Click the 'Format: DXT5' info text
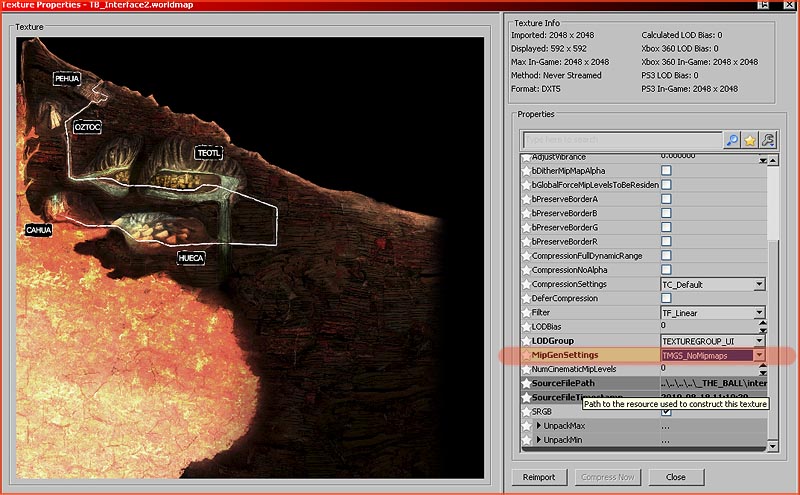 pos(536,89)
